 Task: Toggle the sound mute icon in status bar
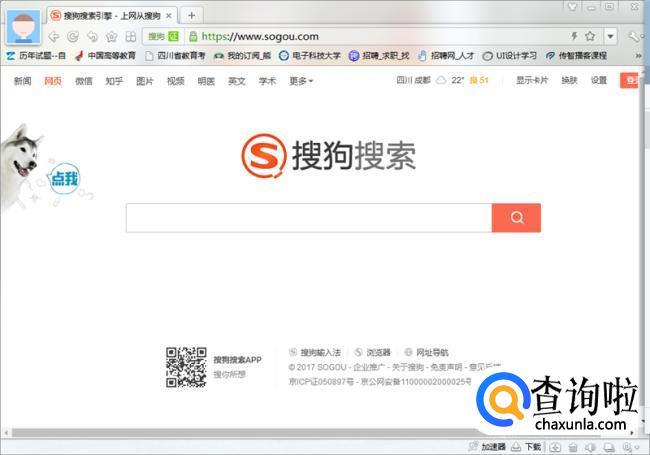tap(590, 447)
